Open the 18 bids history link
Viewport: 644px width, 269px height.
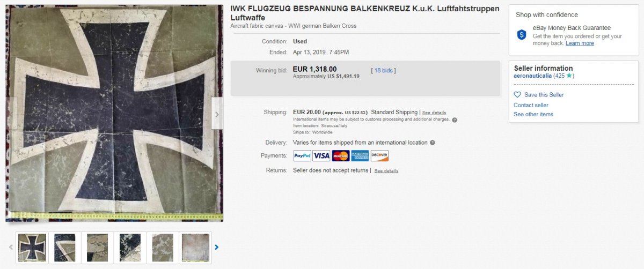pyautogui.click(x=384, y=70)
